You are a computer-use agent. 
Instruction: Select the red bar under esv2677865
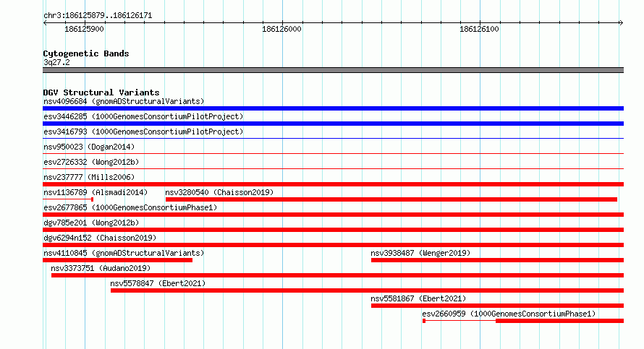click(333, 215)
